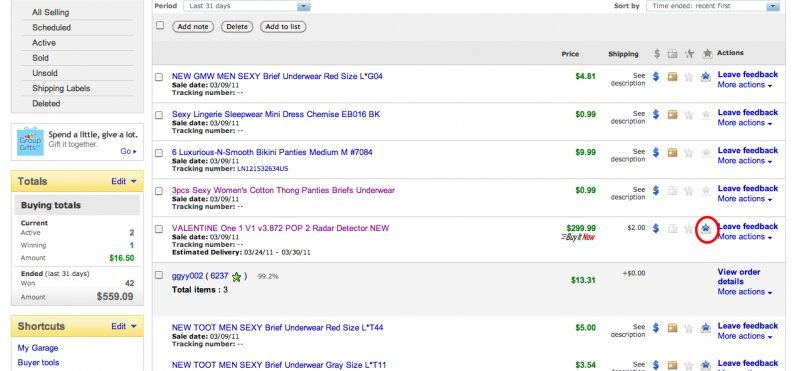The image size is (800, 371).
Task: Click dollar icon in VALENTINE One Radar Detector row
Action: 656,229
